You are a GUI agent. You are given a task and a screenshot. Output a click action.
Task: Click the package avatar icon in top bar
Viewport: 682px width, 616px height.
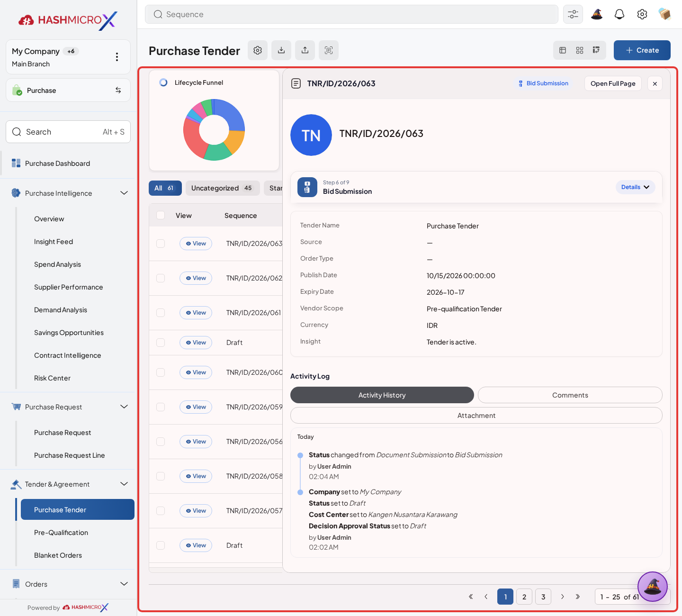click(x=665, y=14)
